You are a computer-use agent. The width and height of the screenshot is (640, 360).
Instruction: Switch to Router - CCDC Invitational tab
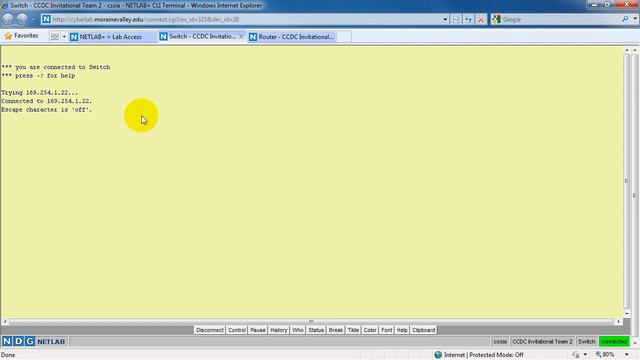(292, 37)
